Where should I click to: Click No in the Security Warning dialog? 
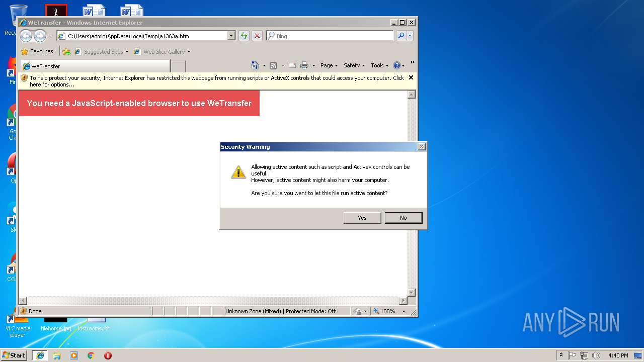tap(404, 218)
